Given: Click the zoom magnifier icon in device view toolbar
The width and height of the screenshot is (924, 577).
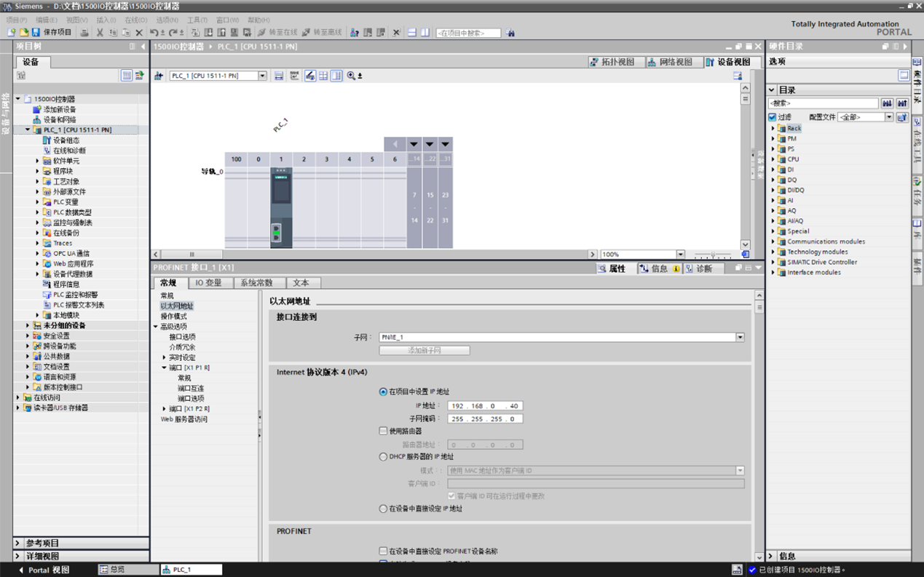Looking at the screenshot, I should (x=351, y=76).
